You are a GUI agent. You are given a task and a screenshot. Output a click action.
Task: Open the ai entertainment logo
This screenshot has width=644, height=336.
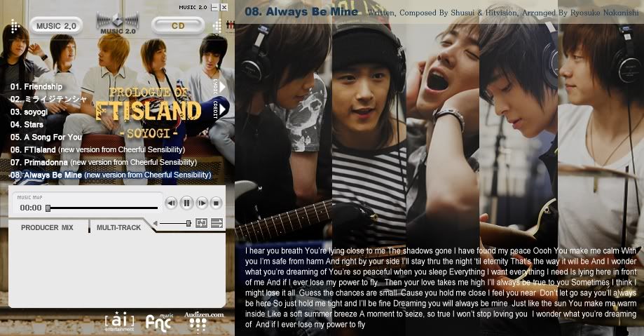tap(119, 321)
